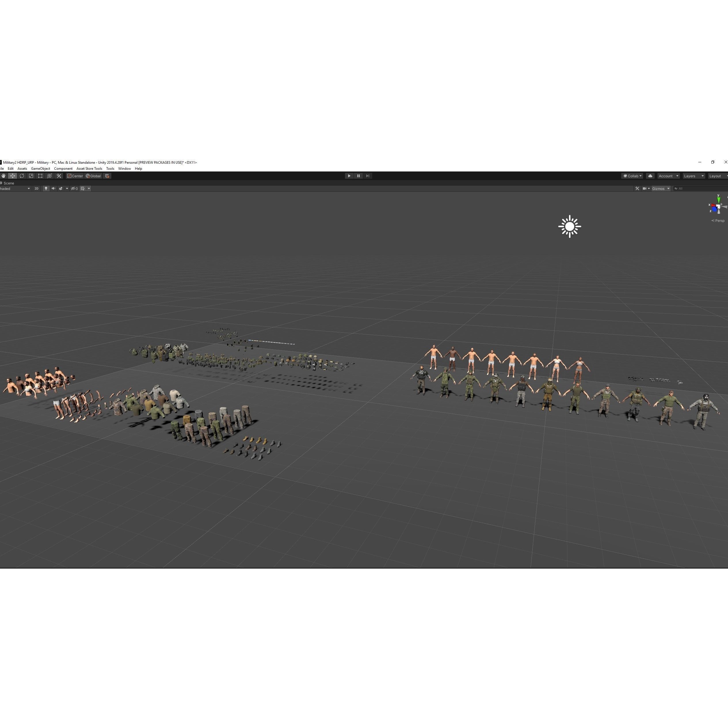Open the Shaded draw mode dropdown
Viewport: 728px width, 728px height.
[15, 189]
